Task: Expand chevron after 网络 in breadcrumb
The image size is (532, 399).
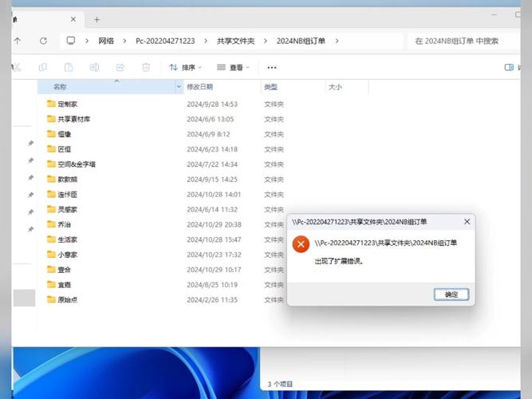Action: tap(124, 41)
